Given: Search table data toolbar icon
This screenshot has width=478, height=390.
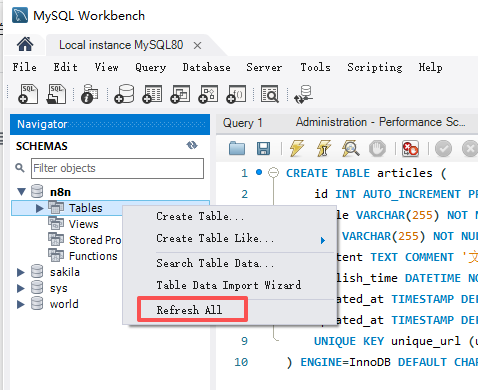Looking at the screenshot, I should (270, 94).
